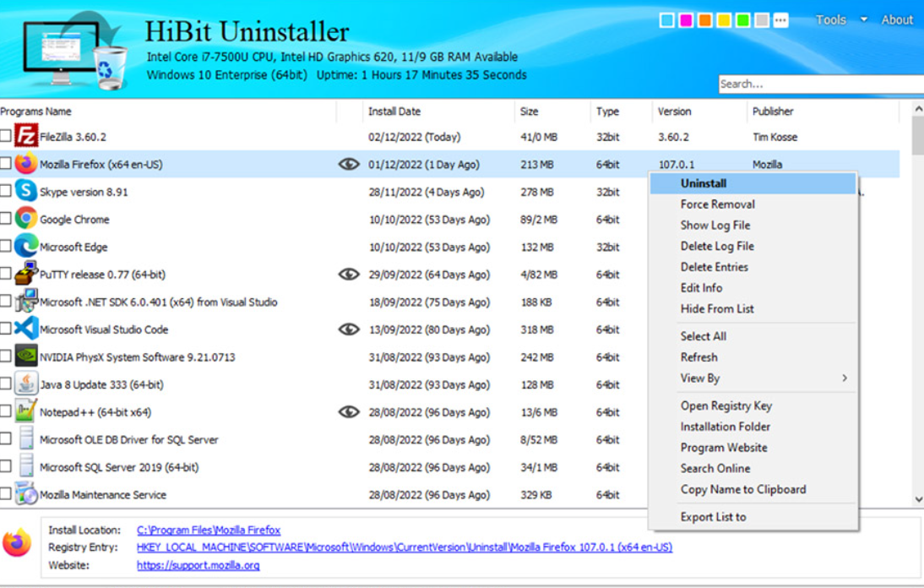Tick the Skype version 8.91 checkbox
This screenshot has width=924, height=588.
tap(5, 191)
